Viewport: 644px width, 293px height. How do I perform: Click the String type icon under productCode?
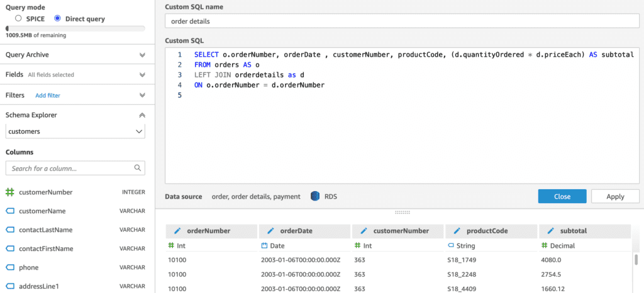pos(451,245)
